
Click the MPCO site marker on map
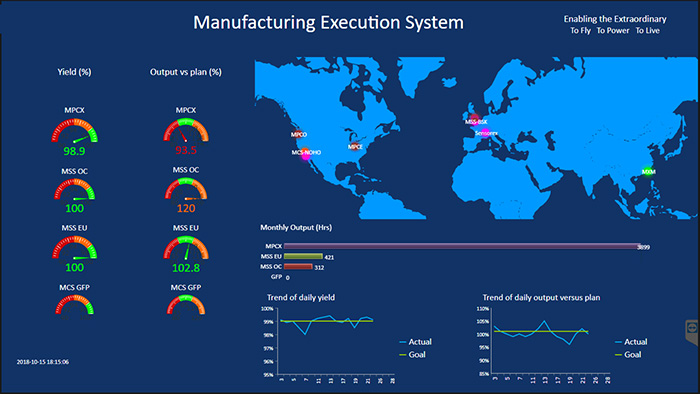click(299, 134)
